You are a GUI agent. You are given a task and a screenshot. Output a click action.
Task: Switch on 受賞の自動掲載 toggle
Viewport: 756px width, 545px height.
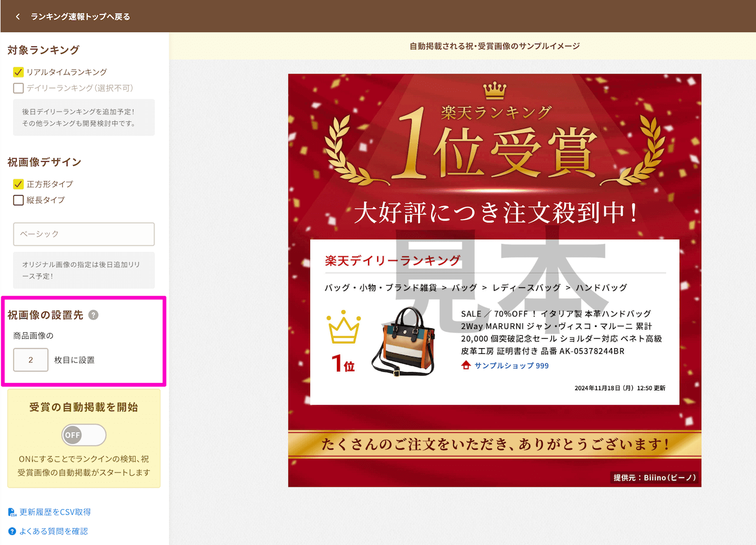tap(84, 435)
